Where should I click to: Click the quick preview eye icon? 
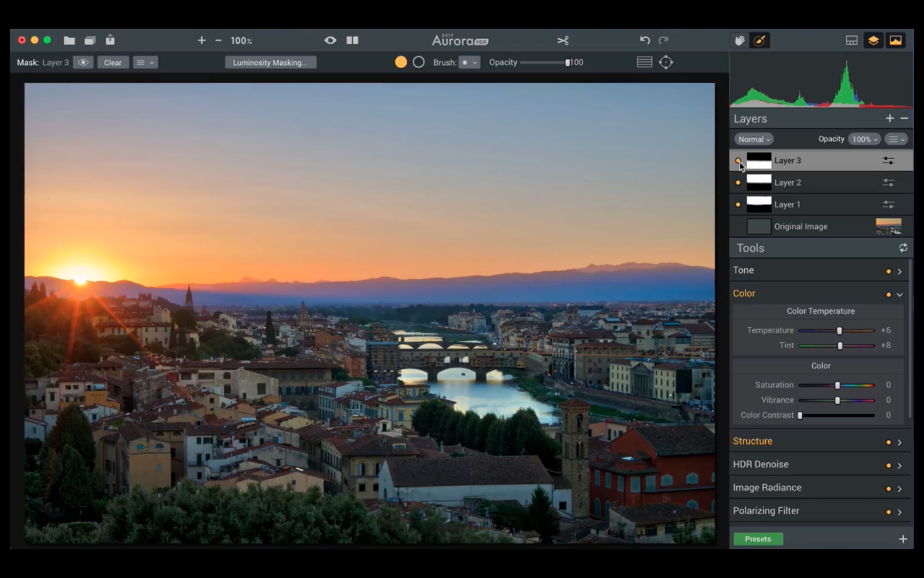pos(330,40)
